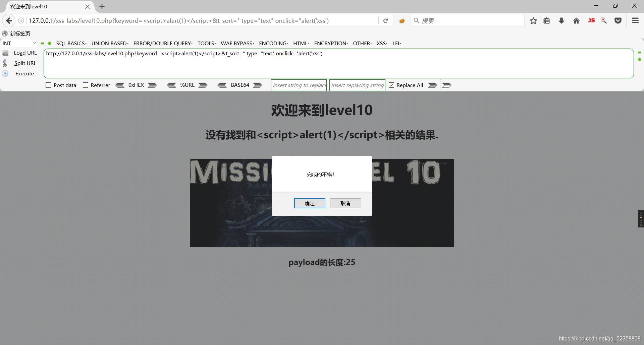Open the OTHER menu
This screenshot has width=644, height=345.
[362, 43]
